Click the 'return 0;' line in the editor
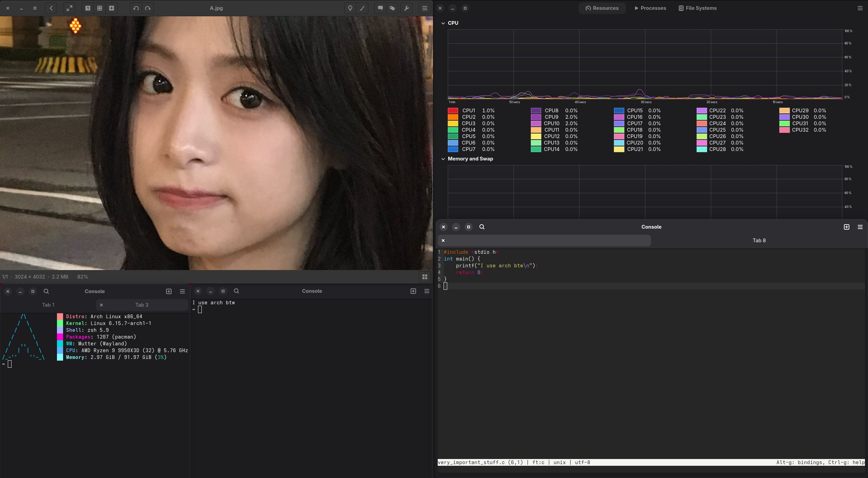Image resolution: width=868 pixels, height=478 pixels. [470, 272]
